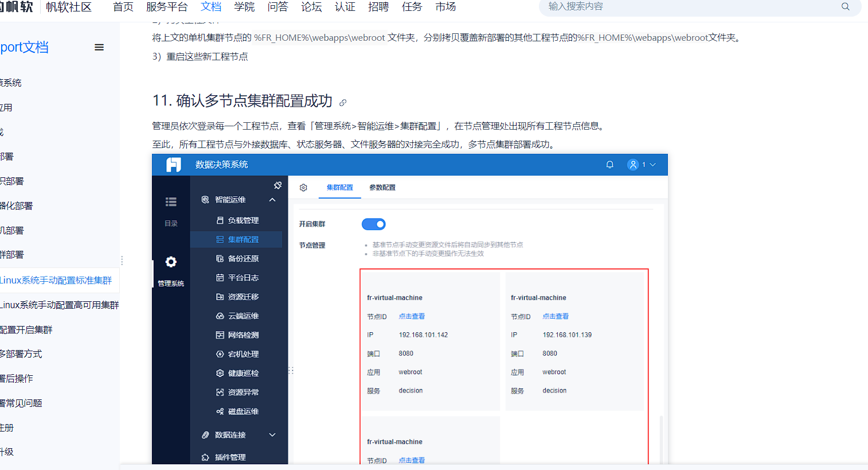The image size is (868, 470).
Task: Open the user dropdown arrow next to 1
Action: [x=652, y=165]
